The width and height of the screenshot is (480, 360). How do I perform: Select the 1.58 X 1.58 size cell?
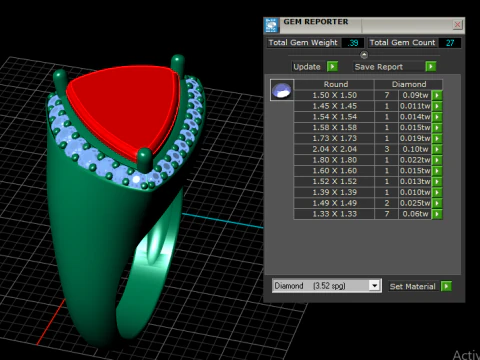[x=334, y=128]
